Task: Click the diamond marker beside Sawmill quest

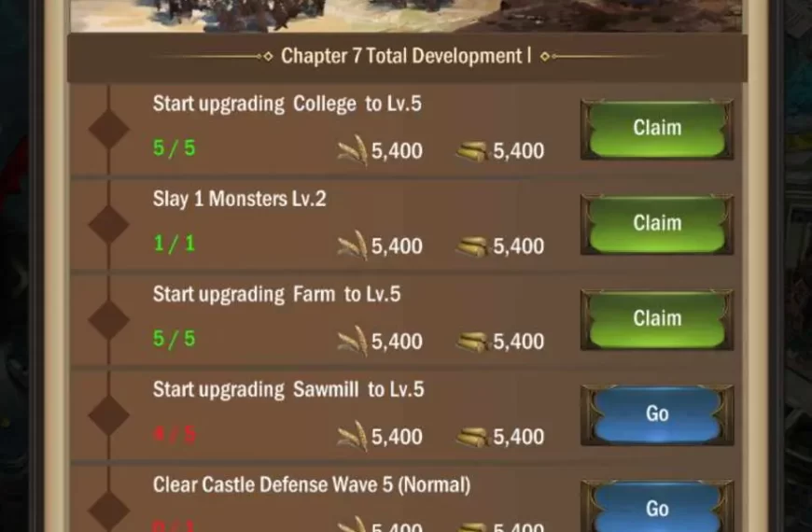Action: point(109,415)
